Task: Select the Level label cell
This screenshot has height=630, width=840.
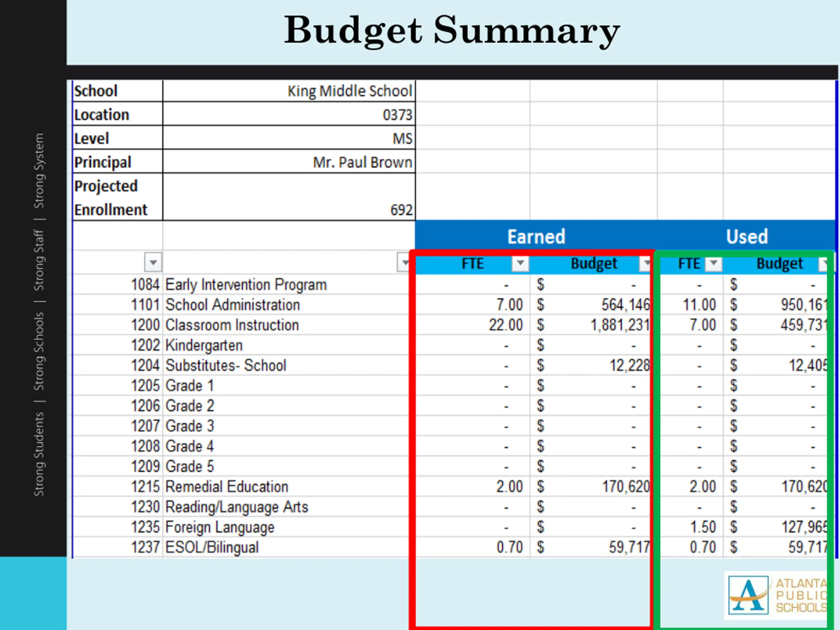Action: coord(117,138)
